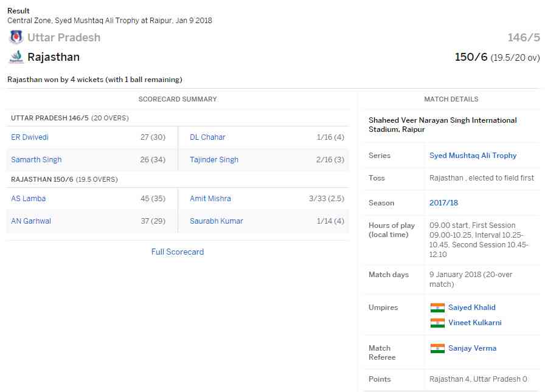The height and width of the screenshot is (392, 545).
Task: Click the MATCH DETAILS heading
Action: pos(451,99)
